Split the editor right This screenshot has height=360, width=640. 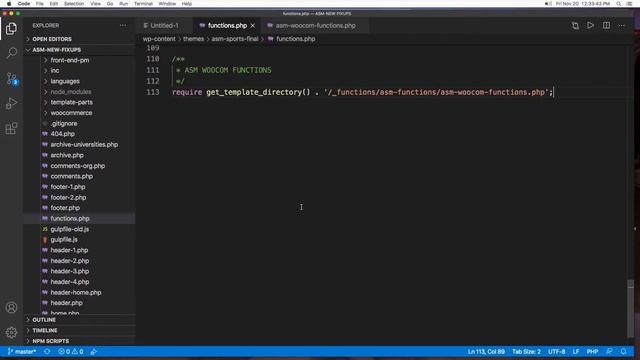[607, 25]
